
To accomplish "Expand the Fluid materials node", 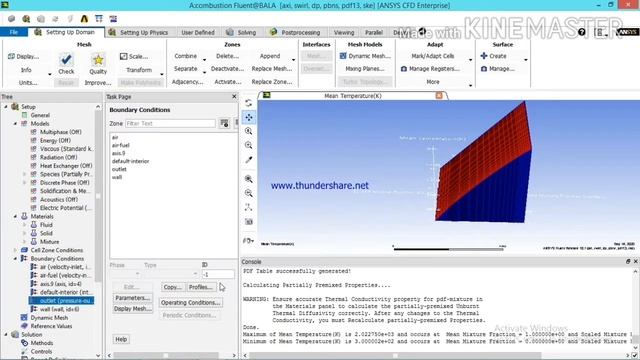I will [x=24, y=224].
